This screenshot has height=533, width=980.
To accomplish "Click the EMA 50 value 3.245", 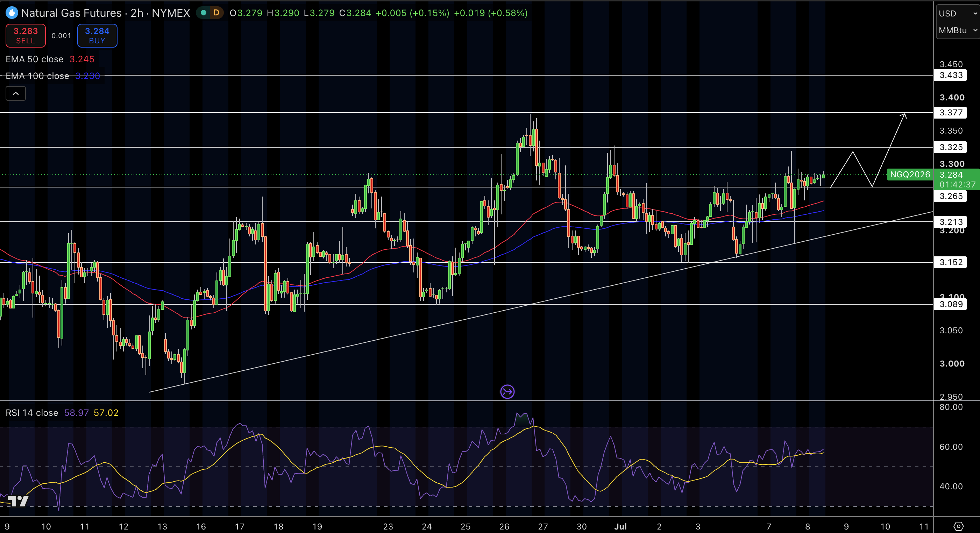I will pos(82,59).
